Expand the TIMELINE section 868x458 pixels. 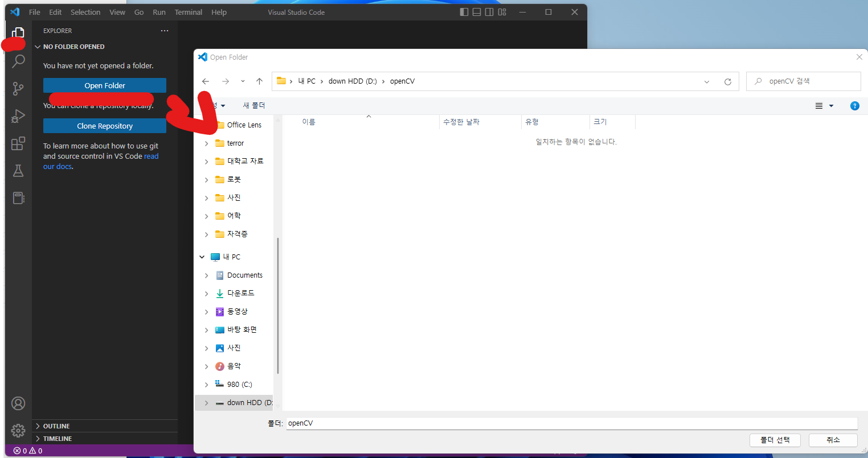38,439
